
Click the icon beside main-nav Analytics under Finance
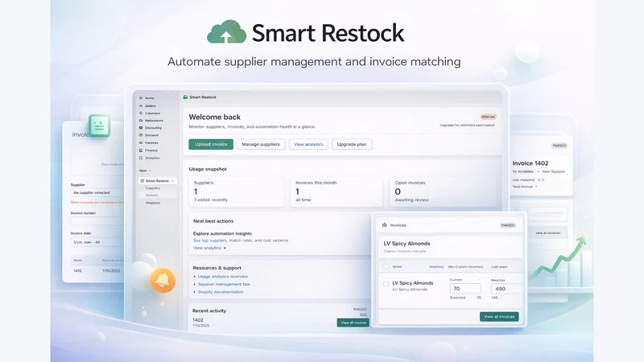coord(141,158)
